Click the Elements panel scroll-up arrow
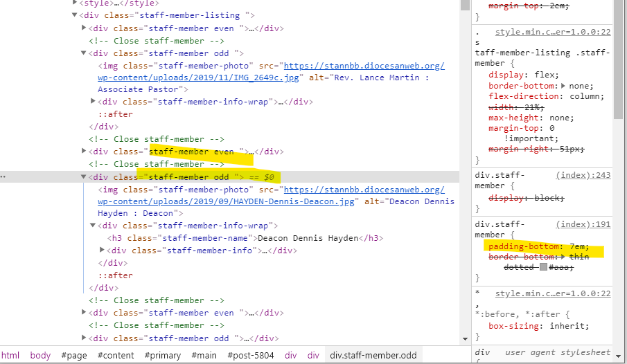The image size is (627, 364). 466,5
